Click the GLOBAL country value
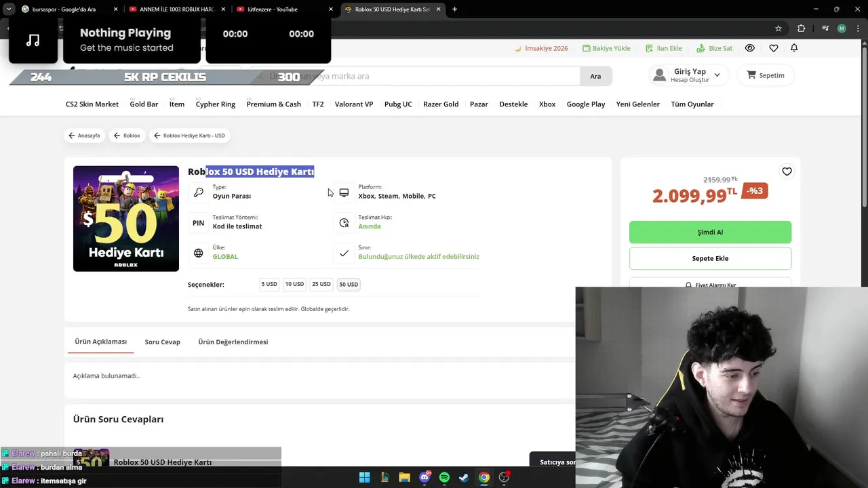This screenshot has width=868, height=488. [225, 257]
